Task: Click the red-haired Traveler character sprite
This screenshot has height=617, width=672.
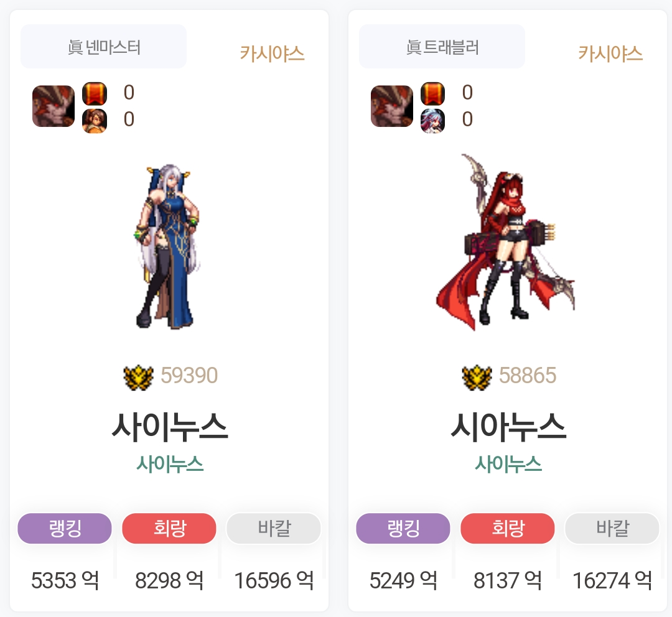Action: [506, 242]
